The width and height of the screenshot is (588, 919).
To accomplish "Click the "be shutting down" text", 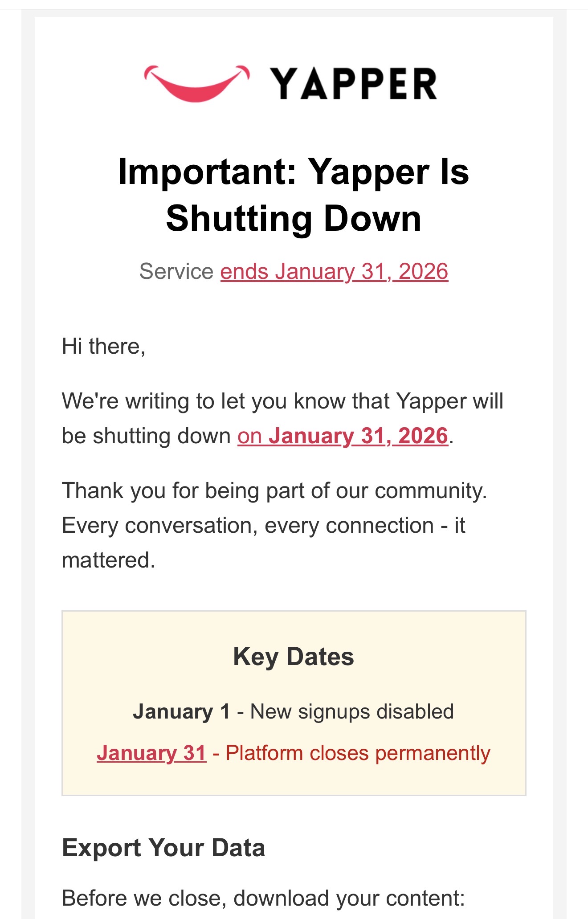I will tap(146, 436).
